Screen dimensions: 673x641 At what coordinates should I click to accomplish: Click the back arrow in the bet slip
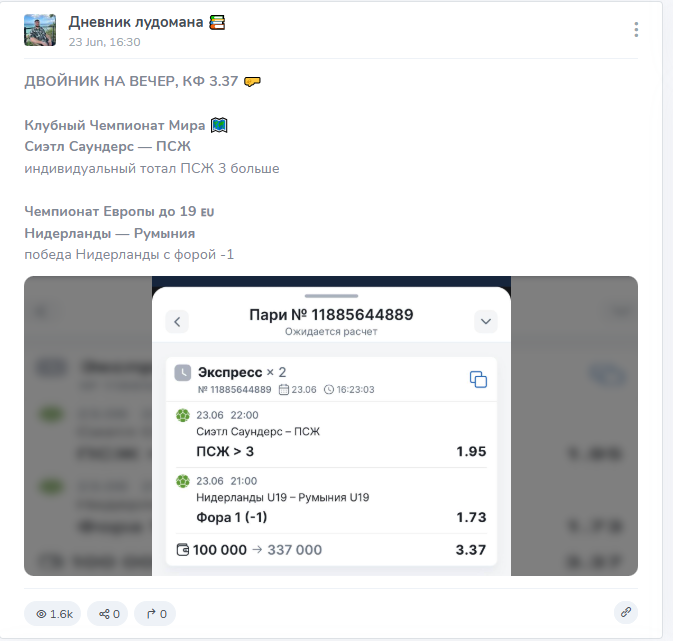point(177,322)
